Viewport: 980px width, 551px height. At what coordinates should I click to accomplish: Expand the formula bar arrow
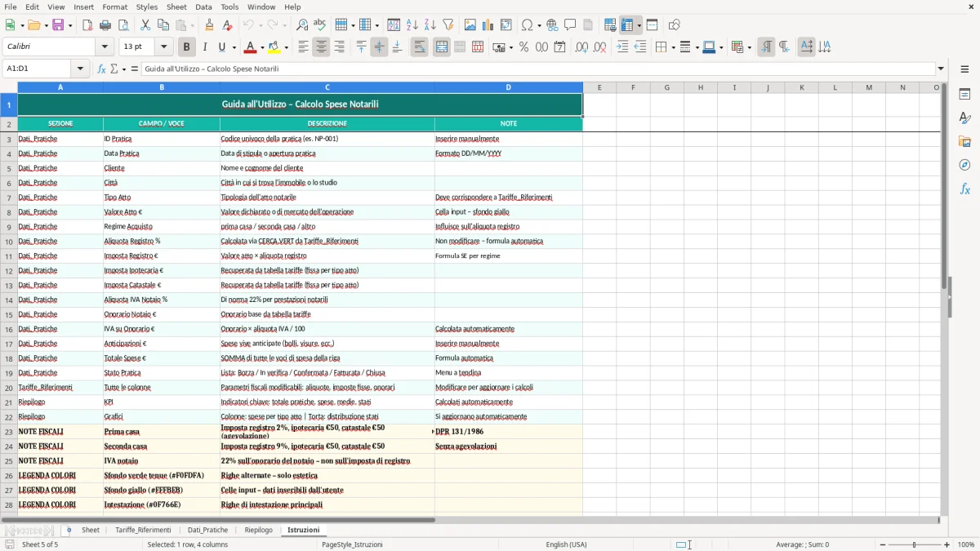pos(941,69)
